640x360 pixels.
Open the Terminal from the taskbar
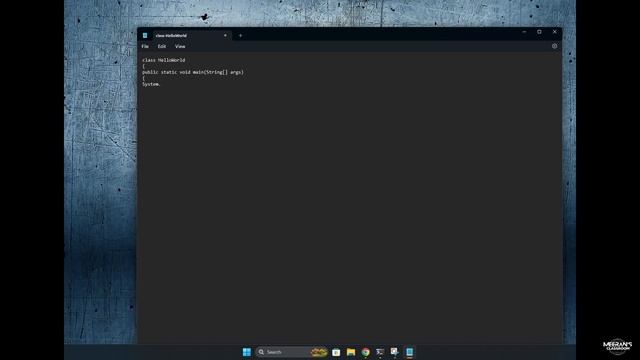(380, 352)
